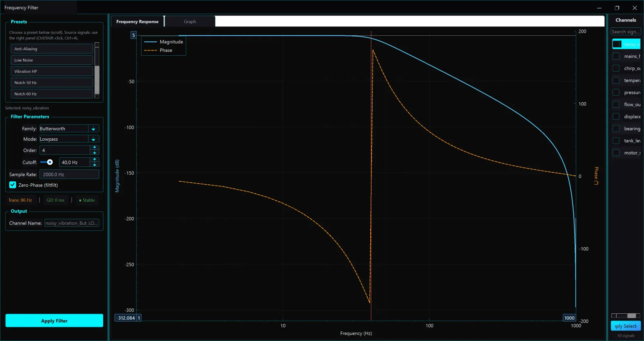Image resolution: width=644 pixels, height=341 pixels.
Task: Click the Search signals box
Action: [x=625, y=32]
